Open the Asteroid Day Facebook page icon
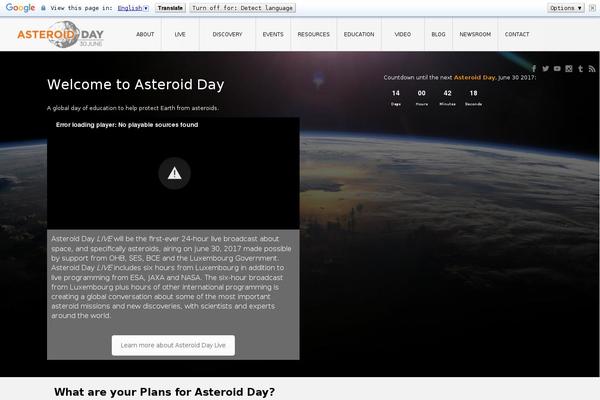Viewport: 600px width, 400px height. [534, 69]
